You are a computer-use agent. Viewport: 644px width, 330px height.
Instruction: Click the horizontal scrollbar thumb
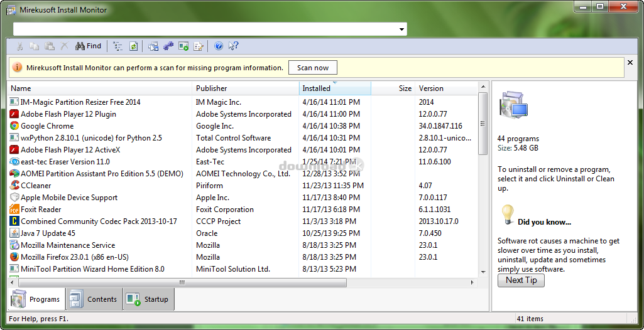tap(182, 282)
